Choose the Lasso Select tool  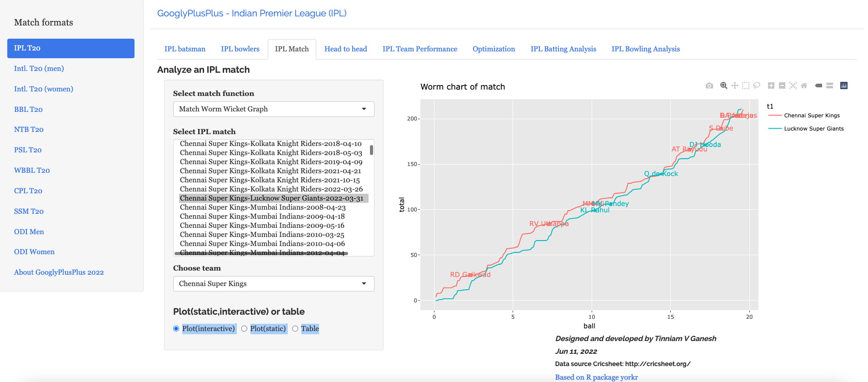point(757,85)
